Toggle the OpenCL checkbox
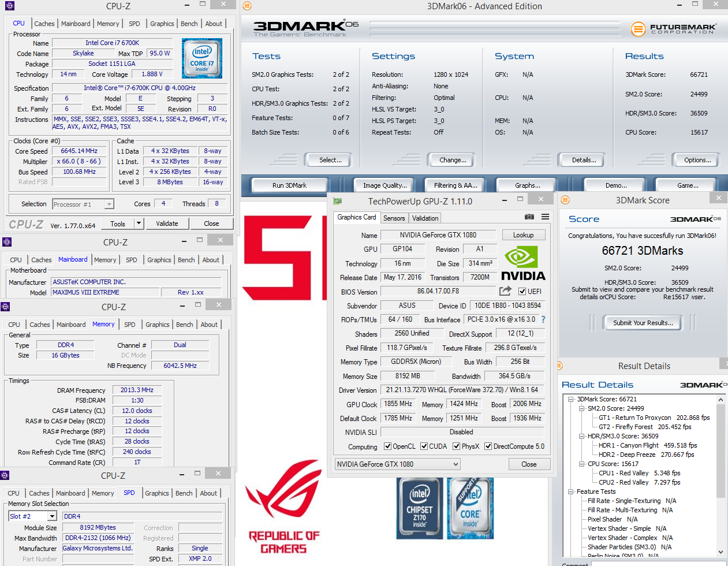728x566 pixels. click(388, 446)
